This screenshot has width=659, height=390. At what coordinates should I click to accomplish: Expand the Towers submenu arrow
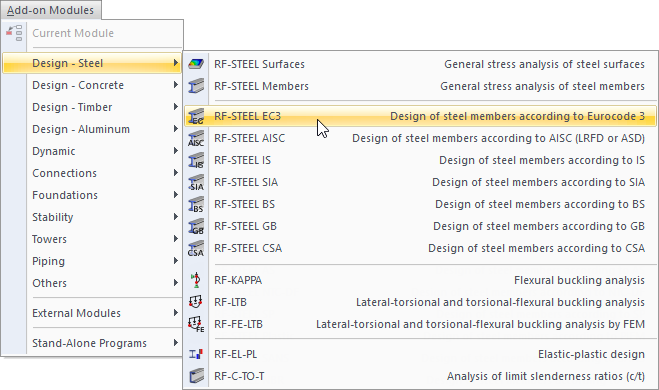point(175,239)
